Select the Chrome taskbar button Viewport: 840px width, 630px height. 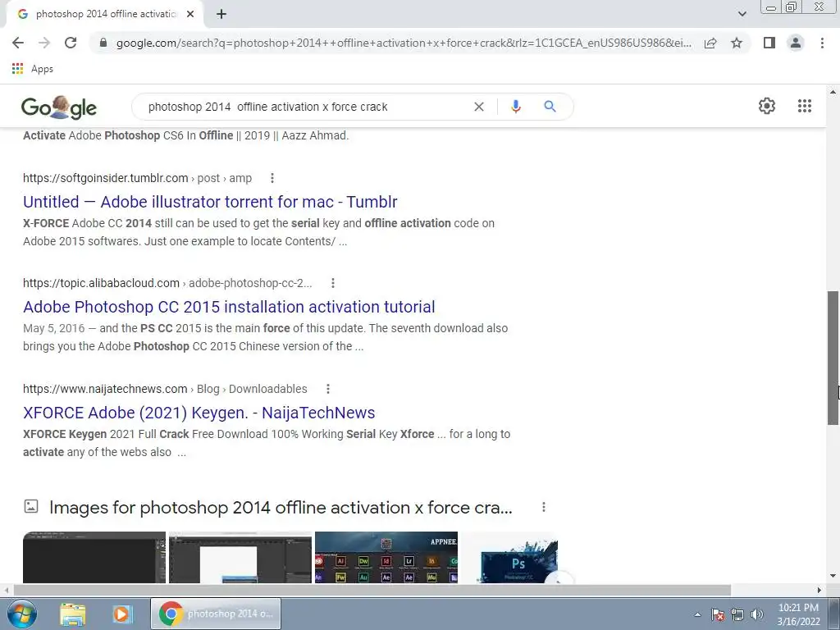pos(216,614)
